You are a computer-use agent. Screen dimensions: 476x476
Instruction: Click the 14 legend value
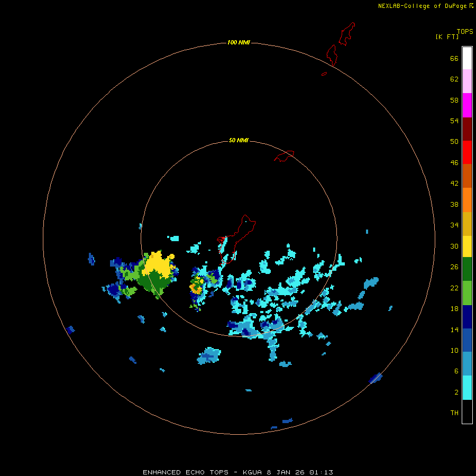coord(454,329)
